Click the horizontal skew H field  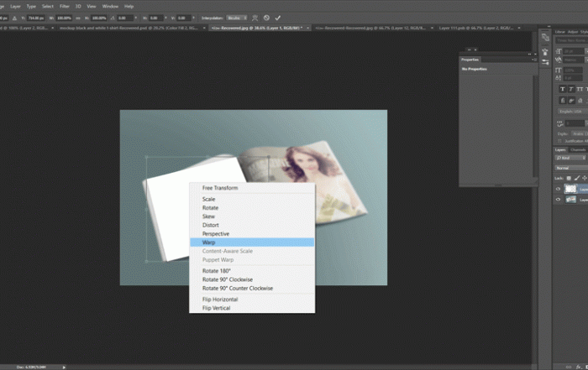pyautogui.click(x=155, y=18)
